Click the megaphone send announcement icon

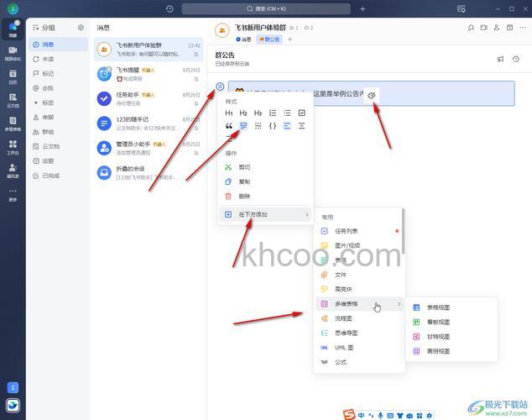tap(500, 59)
